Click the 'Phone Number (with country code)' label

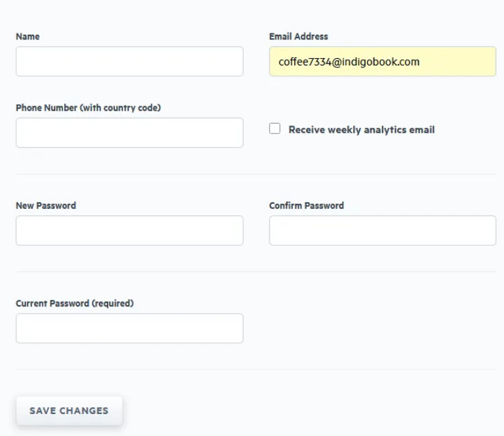click(x=88, y=107)
